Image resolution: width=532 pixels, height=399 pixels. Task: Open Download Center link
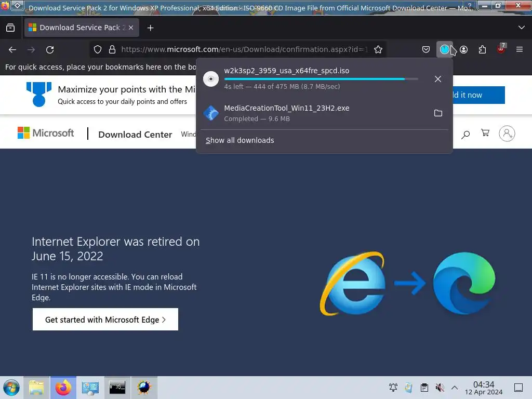click(135, 135)
